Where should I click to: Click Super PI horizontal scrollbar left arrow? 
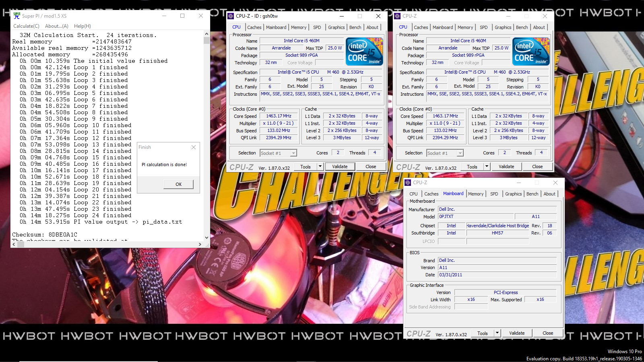(14, 244)
